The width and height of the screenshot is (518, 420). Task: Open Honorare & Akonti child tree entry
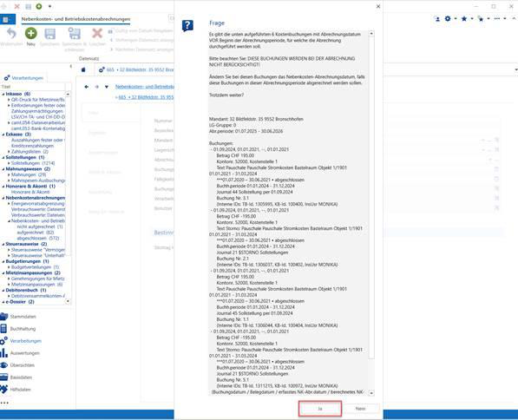coord(30,192)
